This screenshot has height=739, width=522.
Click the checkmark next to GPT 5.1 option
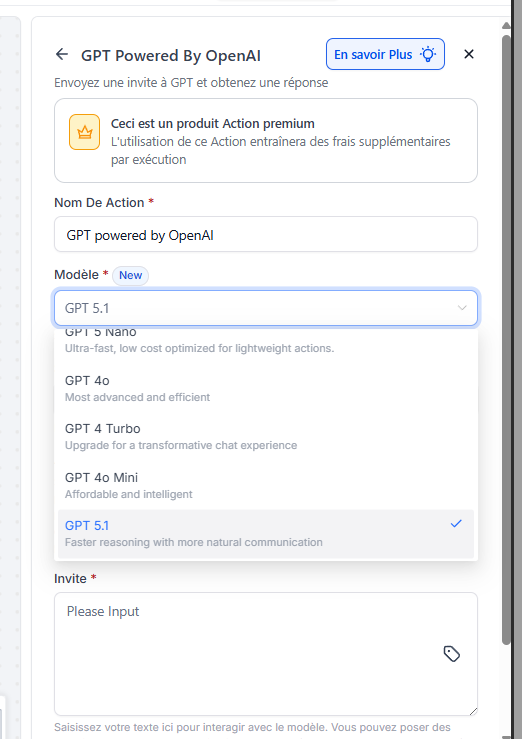456,524
